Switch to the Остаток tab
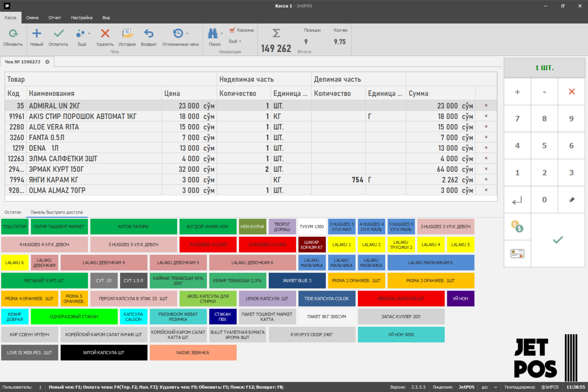588x392 pixels. click(x=13, y=212)
